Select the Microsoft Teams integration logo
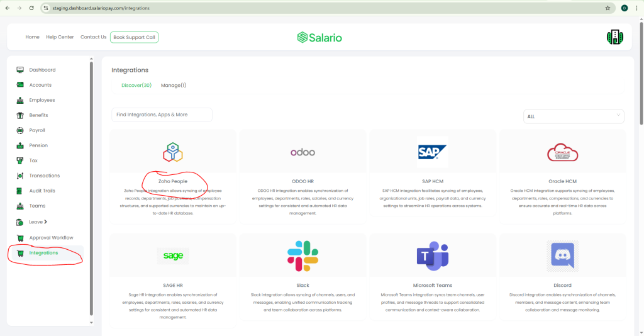The height and width of the screenshot is (336, 644). [432, 256]
